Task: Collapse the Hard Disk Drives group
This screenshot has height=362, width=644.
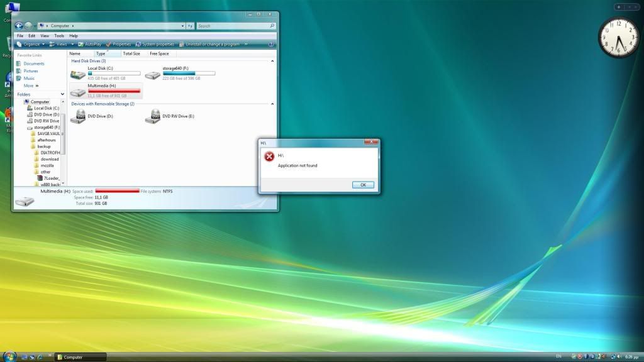Action: (272, 61)
